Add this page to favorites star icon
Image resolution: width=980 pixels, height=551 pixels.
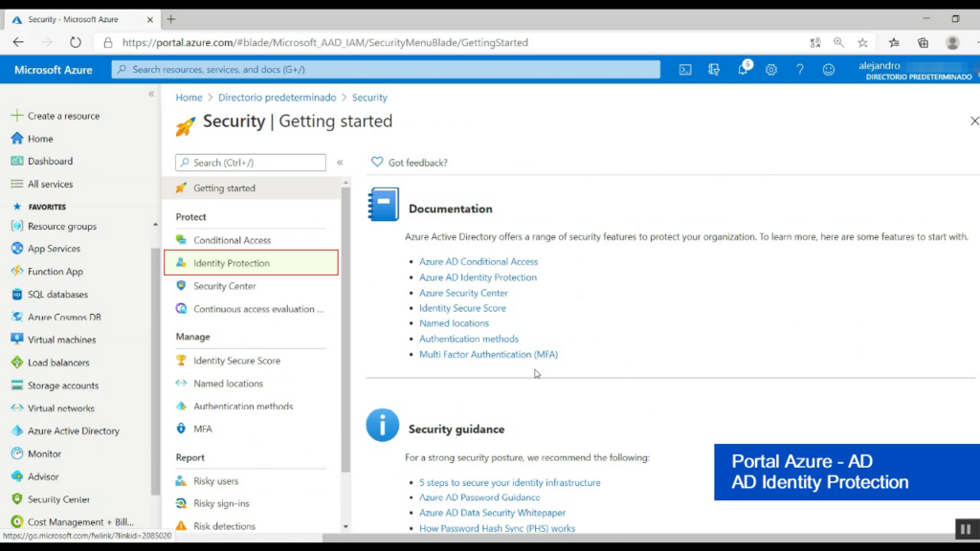(862, 42)
